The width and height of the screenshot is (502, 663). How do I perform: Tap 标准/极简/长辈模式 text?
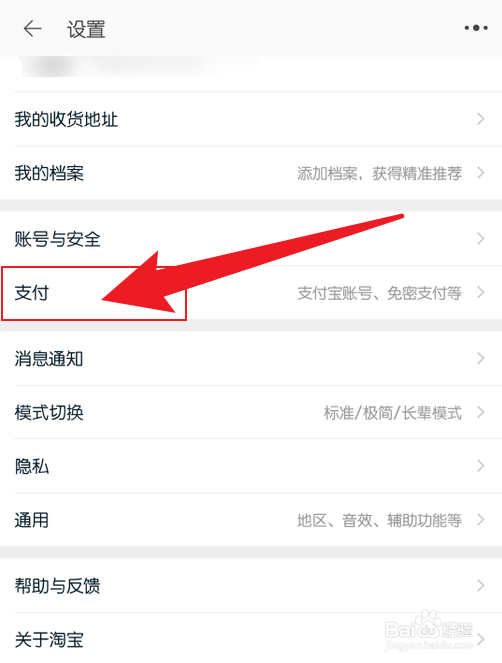[x=393, y=412]
